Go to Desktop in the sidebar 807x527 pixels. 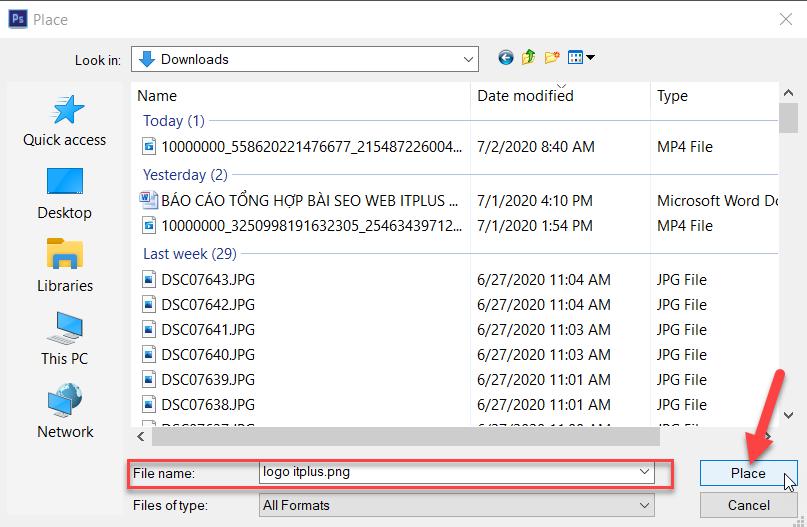click(65, 193)
